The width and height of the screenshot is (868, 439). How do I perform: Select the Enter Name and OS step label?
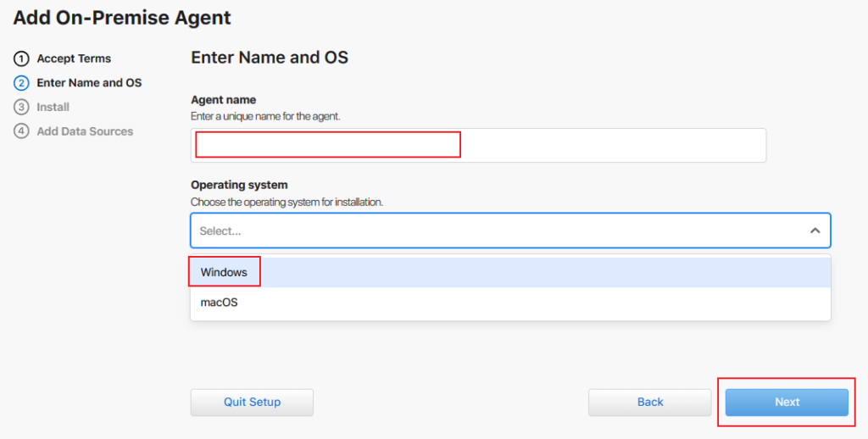tap(89, 83)
